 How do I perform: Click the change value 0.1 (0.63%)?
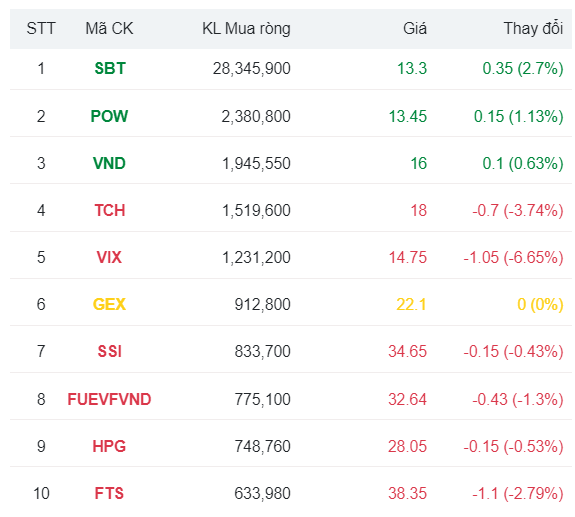tap(523, 163)
